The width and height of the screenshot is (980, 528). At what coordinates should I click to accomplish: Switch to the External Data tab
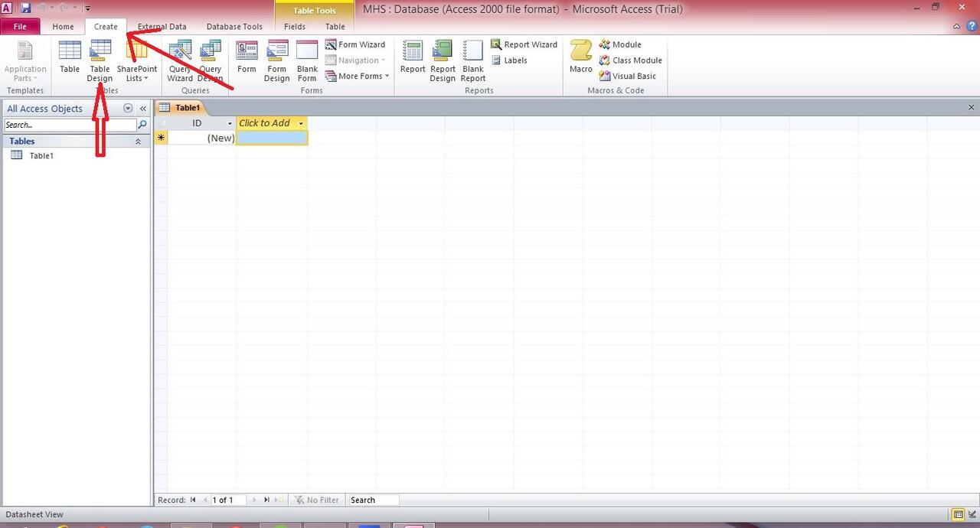pos(162,27)
